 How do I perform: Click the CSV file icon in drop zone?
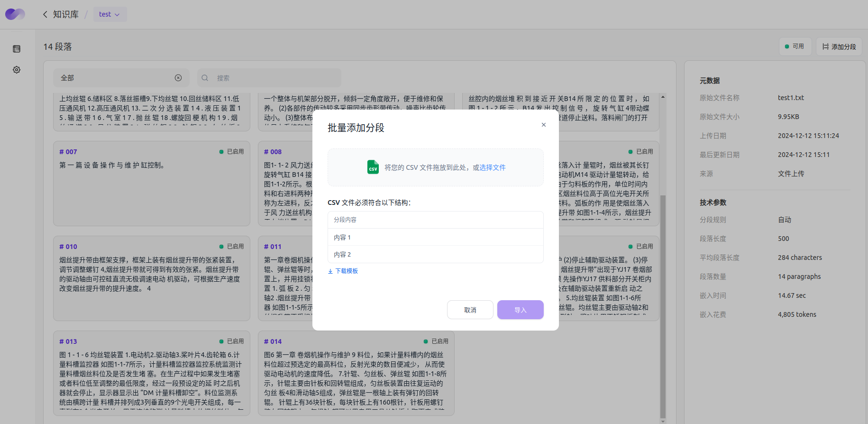373,167
